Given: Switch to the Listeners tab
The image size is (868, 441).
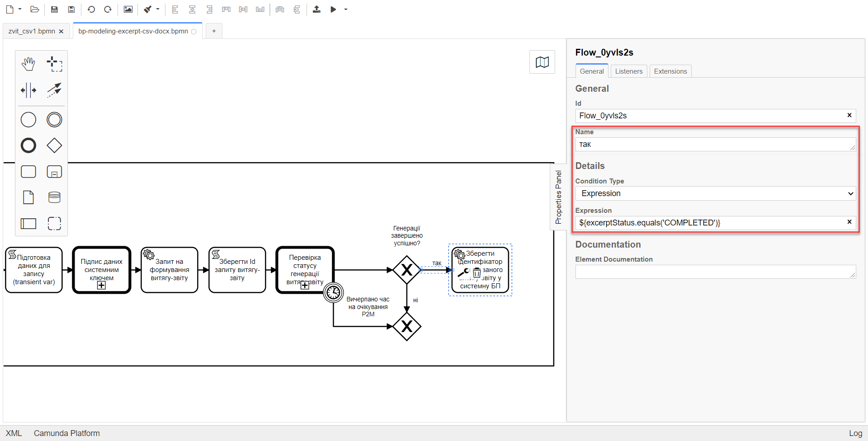Looking at the screenshot, I should (628, 71).
